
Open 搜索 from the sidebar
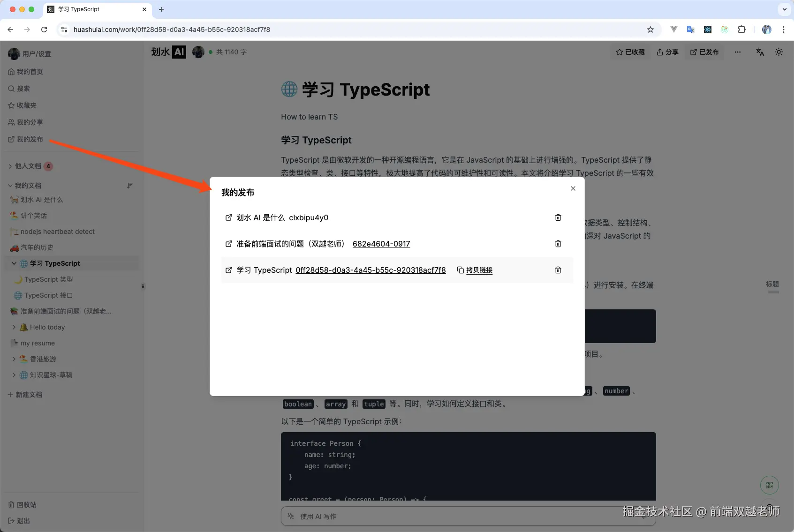(23, 88)
